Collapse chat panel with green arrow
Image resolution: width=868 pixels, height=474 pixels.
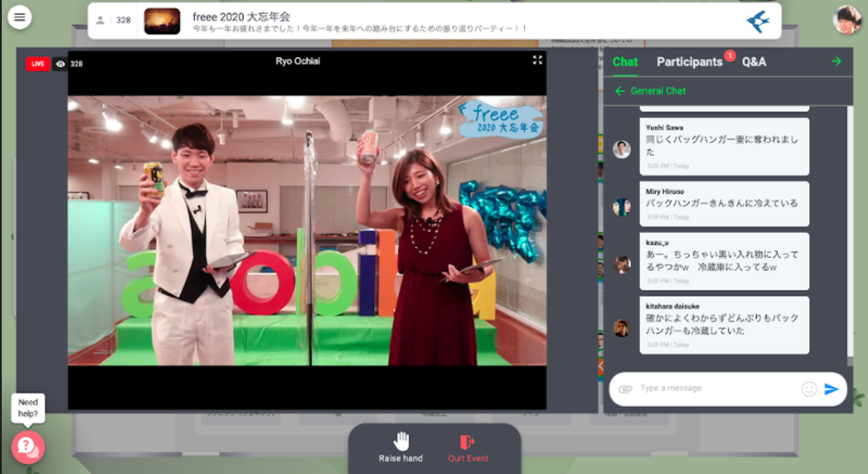836,61
